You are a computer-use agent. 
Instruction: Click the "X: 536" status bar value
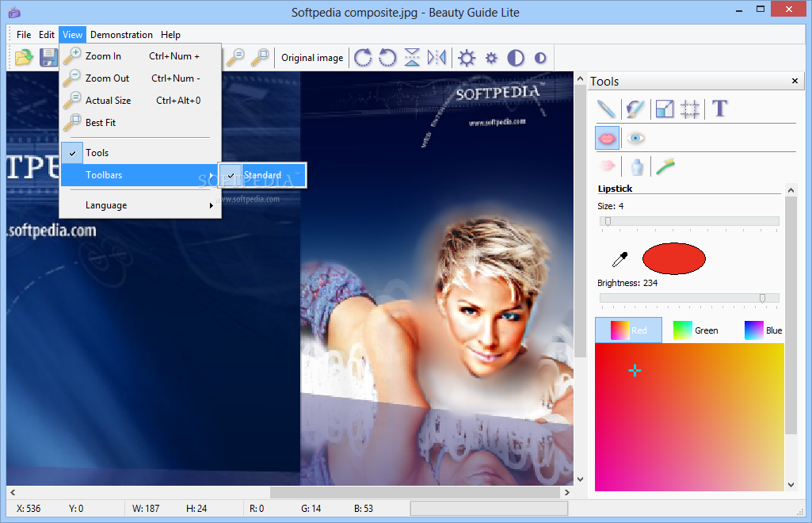pos(29,509)
